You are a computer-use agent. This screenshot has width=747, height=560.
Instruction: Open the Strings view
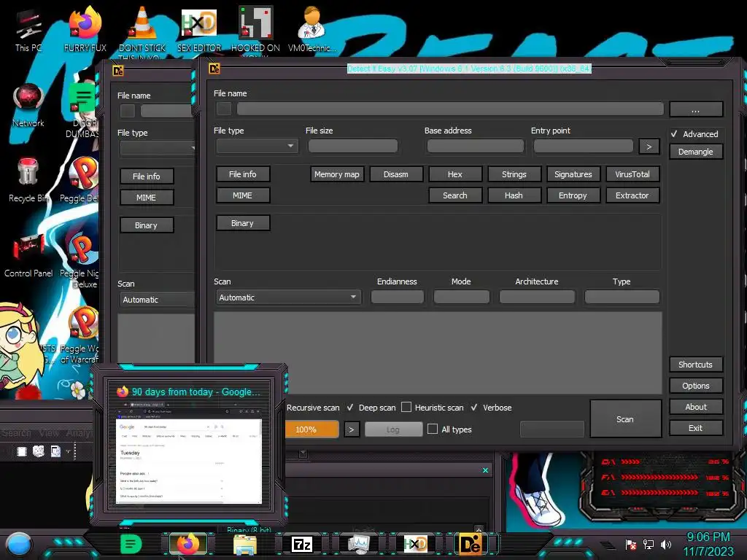[x=514, y=174]
